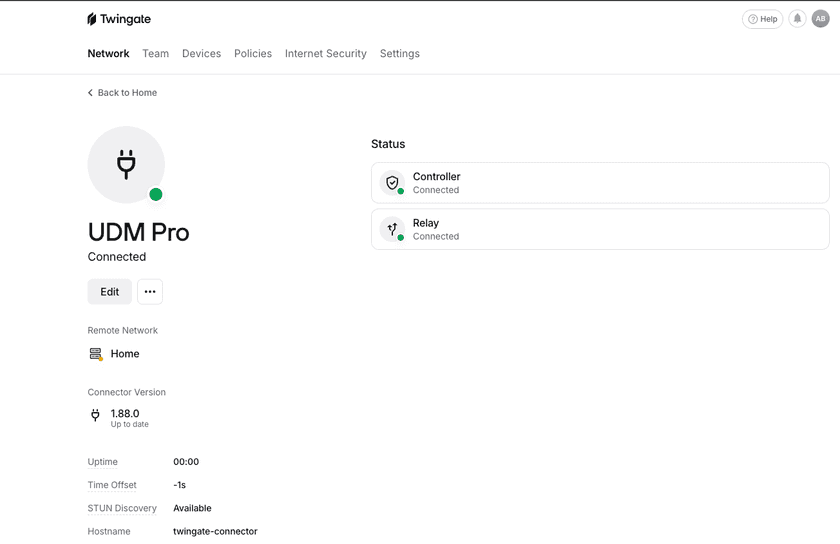
Task: Click the Remote Network server icon
Action: click(95, 354)
